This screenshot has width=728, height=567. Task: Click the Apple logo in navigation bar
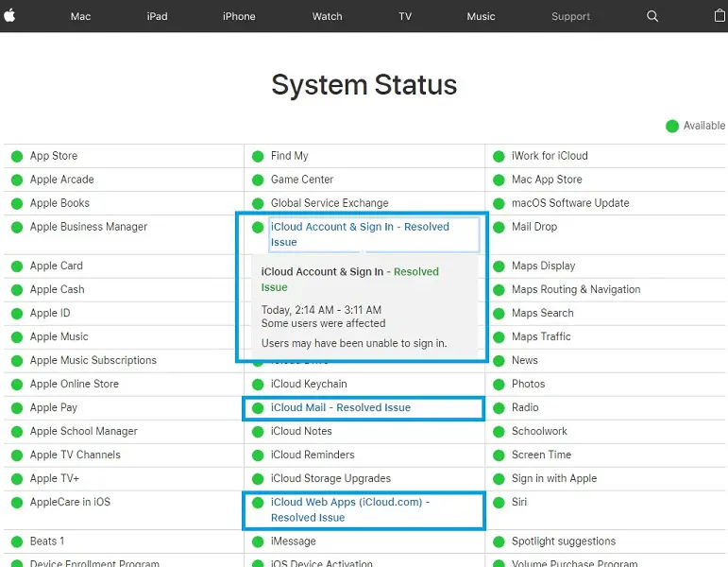click(x=11, y=16)
